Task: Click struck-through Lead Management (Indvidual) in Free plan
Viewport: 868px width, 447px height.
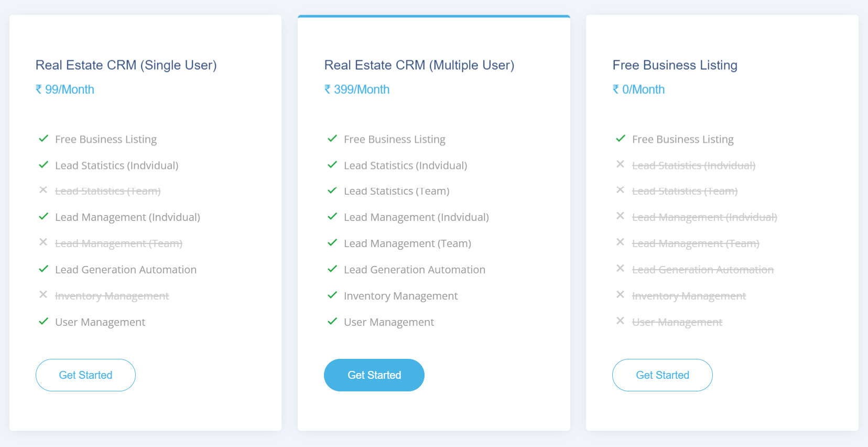Action: pos(704,217)
